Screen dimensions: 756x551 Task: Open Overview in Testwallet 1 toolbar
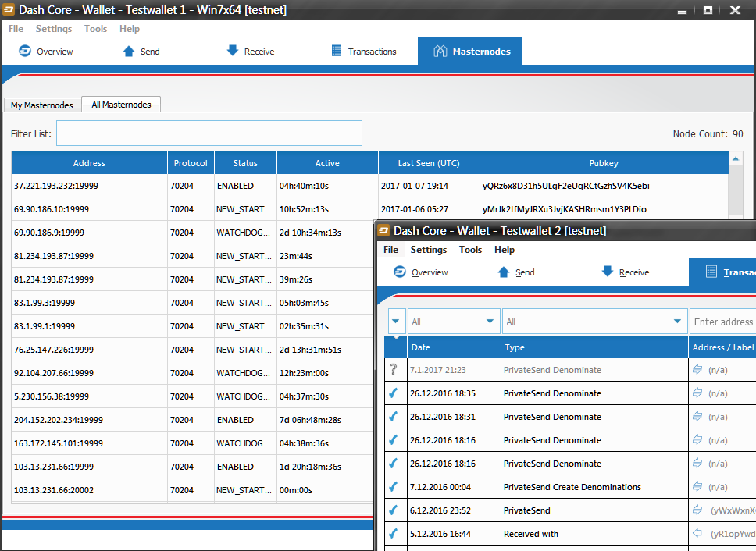tap(46, 51)
